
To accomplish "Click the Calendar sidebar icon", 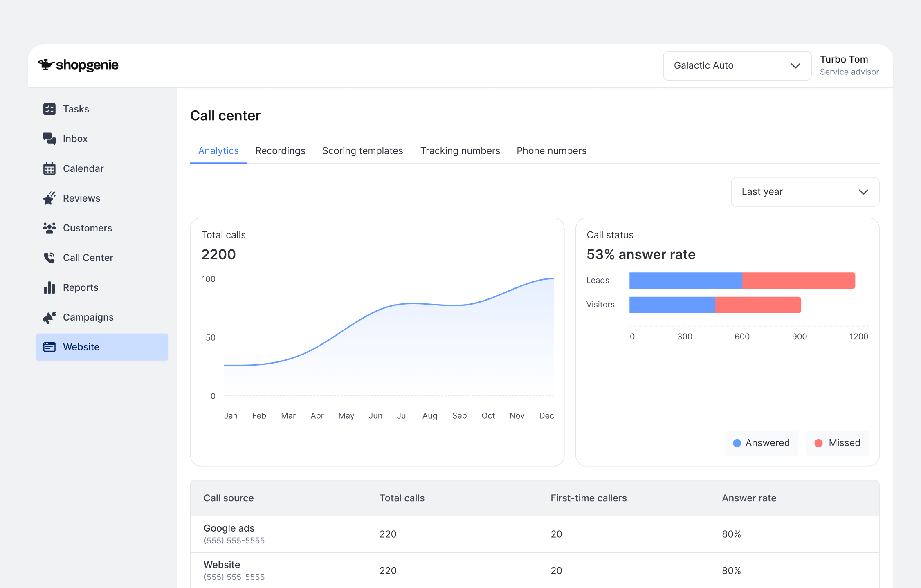I will pos(49,168).
